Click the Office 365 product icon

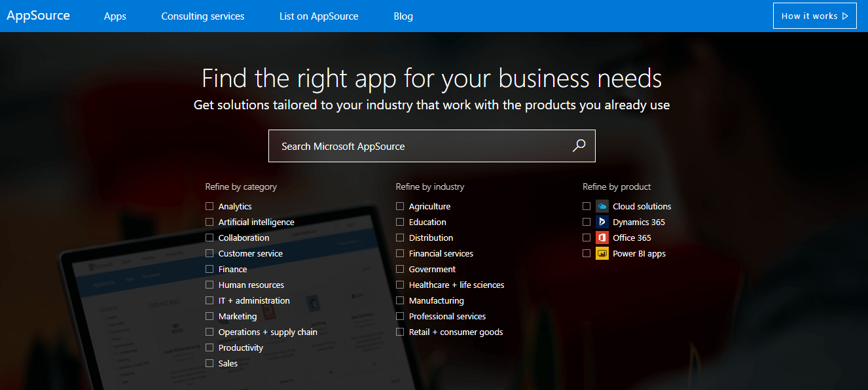click(602, 237)
